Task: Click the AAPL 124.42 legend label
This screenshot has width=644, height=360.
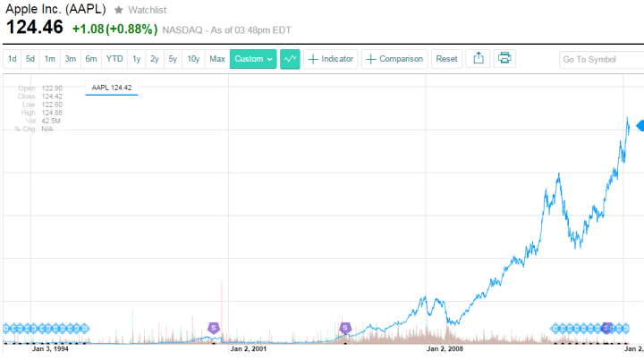Action: point(112,88)
